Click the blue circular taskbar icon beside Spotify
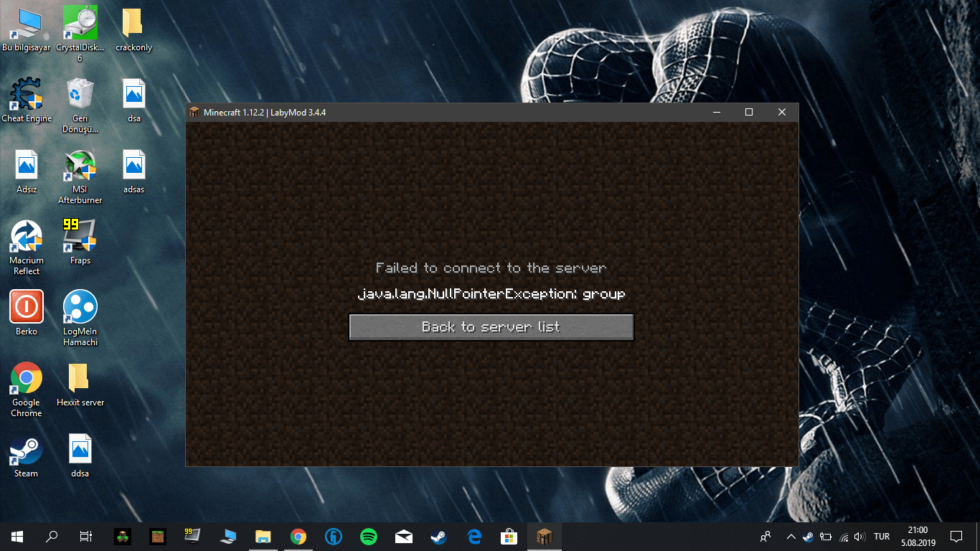980x551 pixels. 334,537
